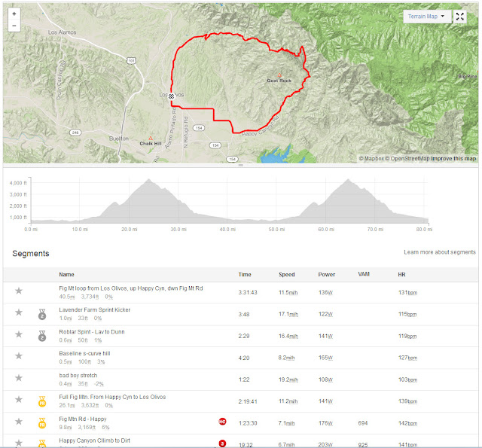Click the first peak in elevation chart
Viewport: 482px width, 448px height.
[x=149, y=180]
